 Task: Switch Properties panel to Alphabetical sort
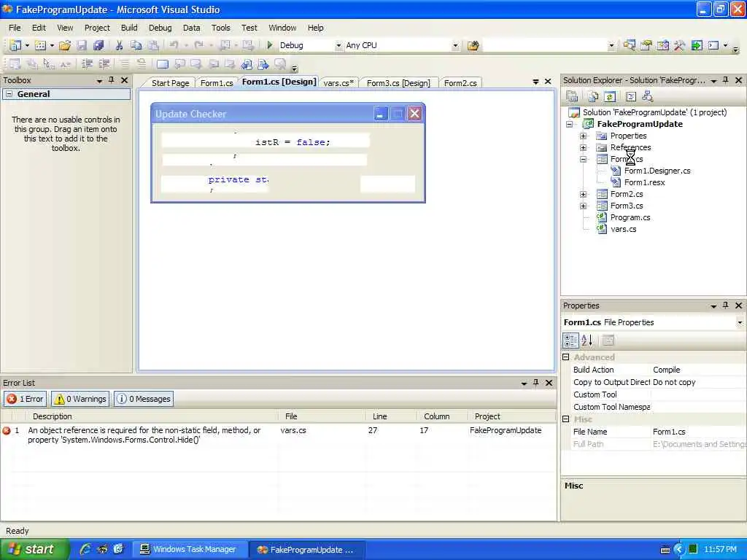pos(587,340)
